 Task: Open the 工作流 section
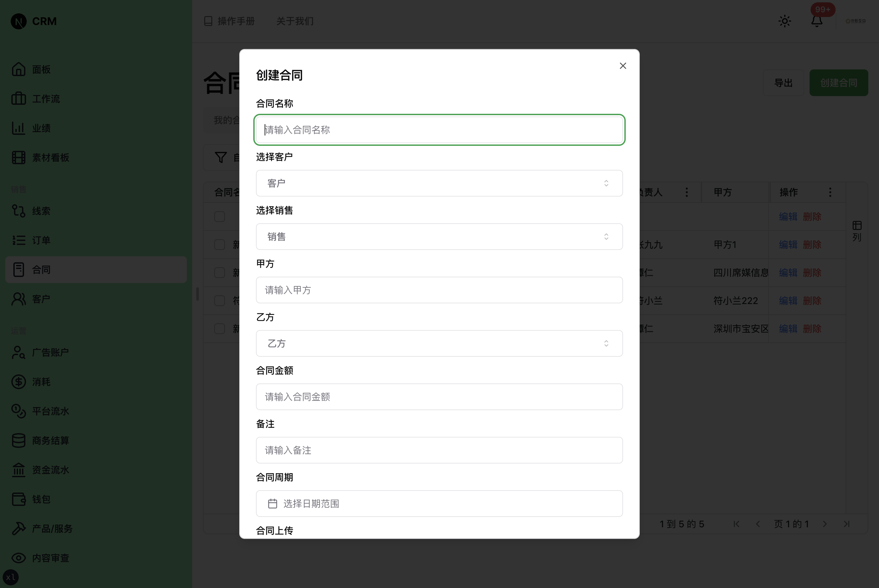(45, 99)
